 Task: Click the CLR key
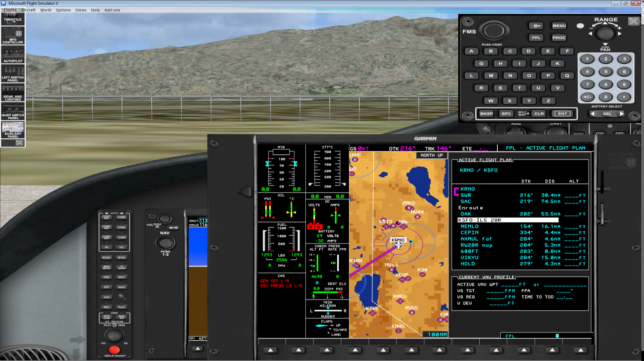pyautogui.click(x=539, y=114)
